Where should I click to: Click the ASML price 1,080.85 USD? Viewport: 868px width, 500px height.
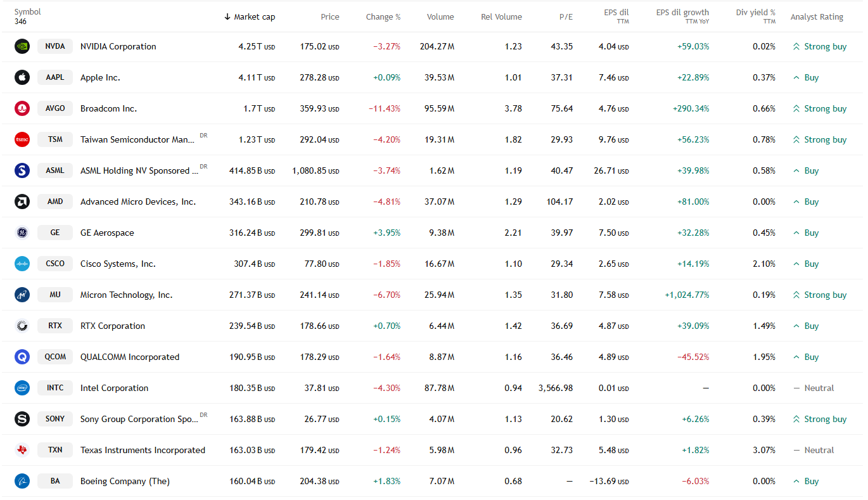316,170
